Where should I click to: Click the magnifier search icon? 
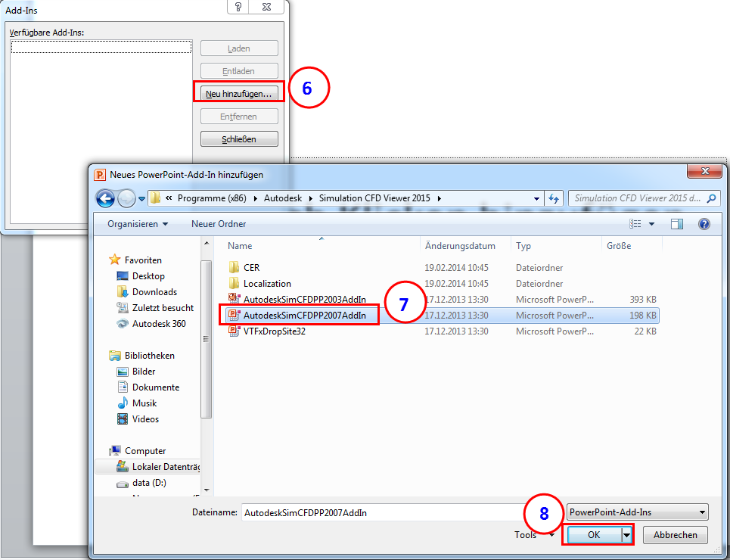(x=711, y=198)
